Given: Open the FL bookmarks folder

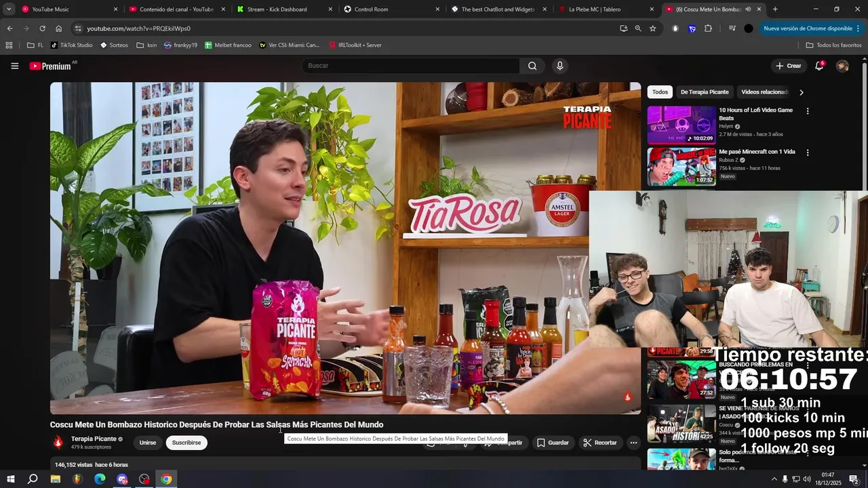Looking at the screenshot, I should [x=35, y=45].
